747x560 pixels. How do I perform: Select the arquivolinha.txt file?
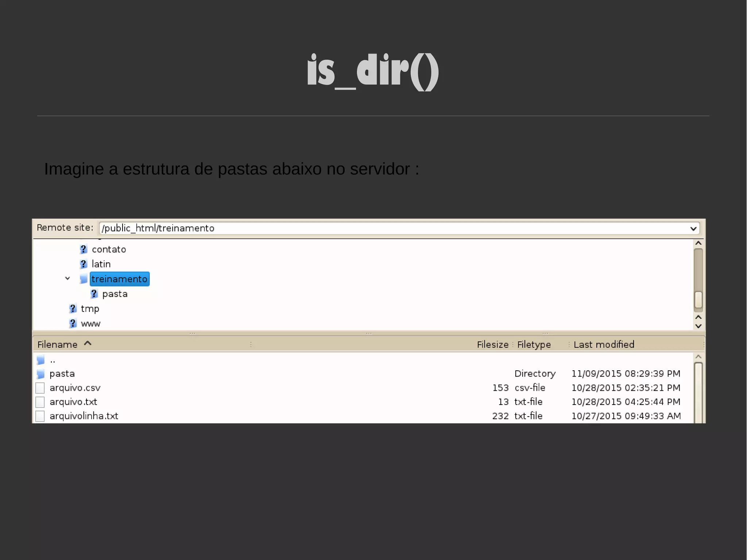[84, 416]
